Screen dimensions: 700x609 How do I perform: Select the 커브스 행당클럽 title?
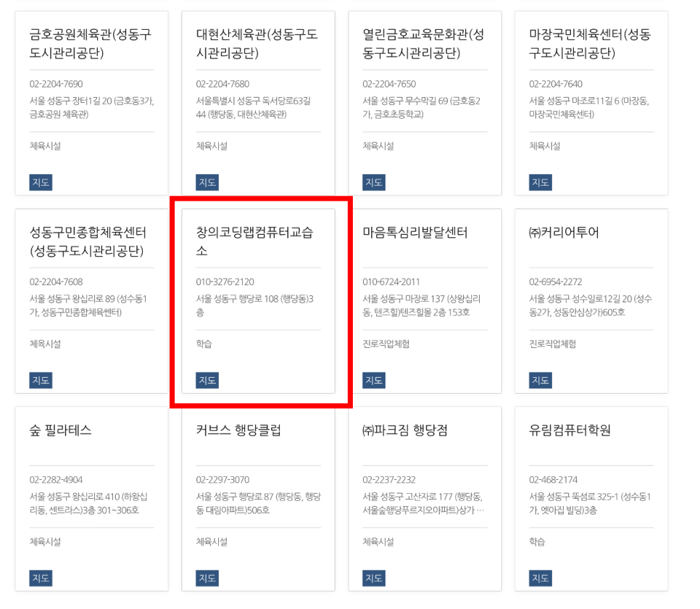coord(238,430)
